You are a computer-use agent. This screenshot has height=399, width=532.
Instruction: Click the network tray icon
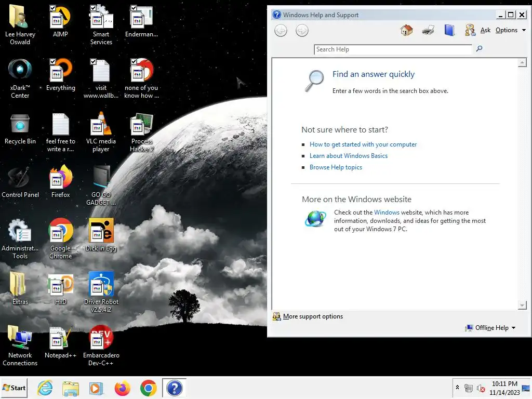point(469,388)
